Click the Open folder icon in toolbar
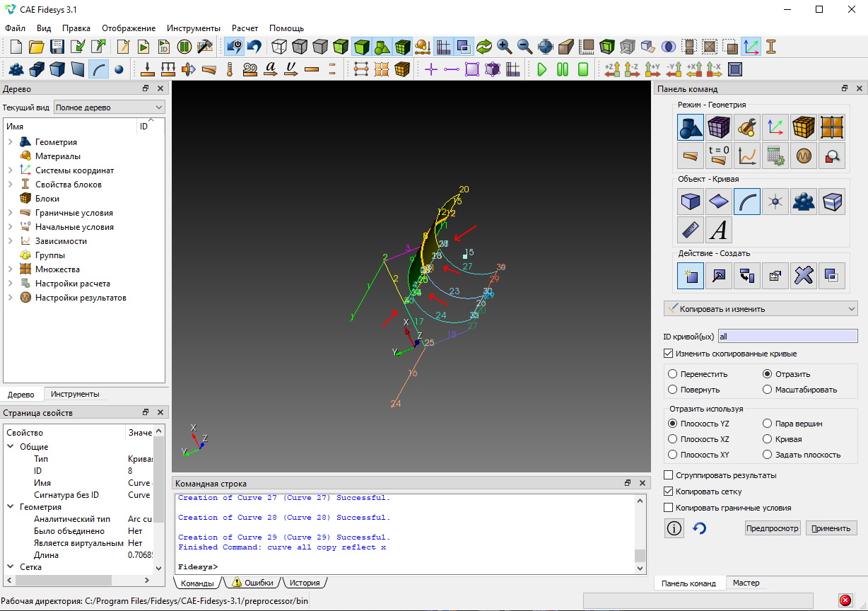This screenshot has width=868, height=611. click(37, 47)
